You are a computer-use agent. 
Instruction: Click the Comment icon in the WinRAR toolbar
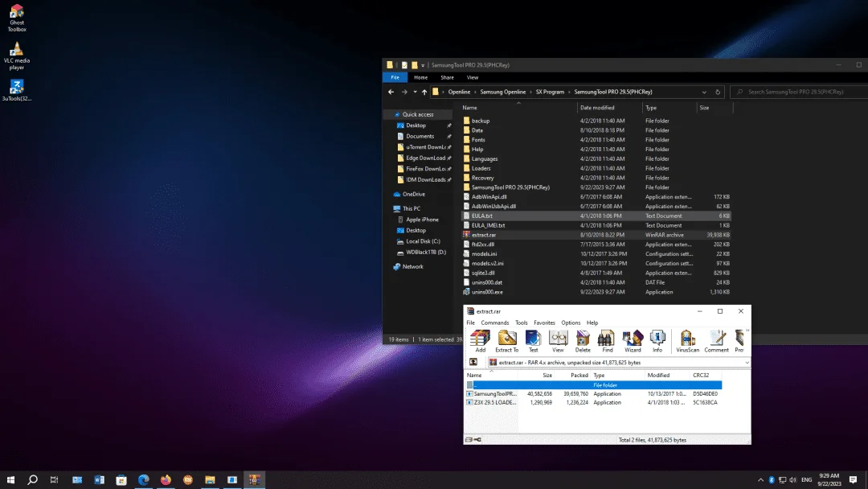coord(716,340)
